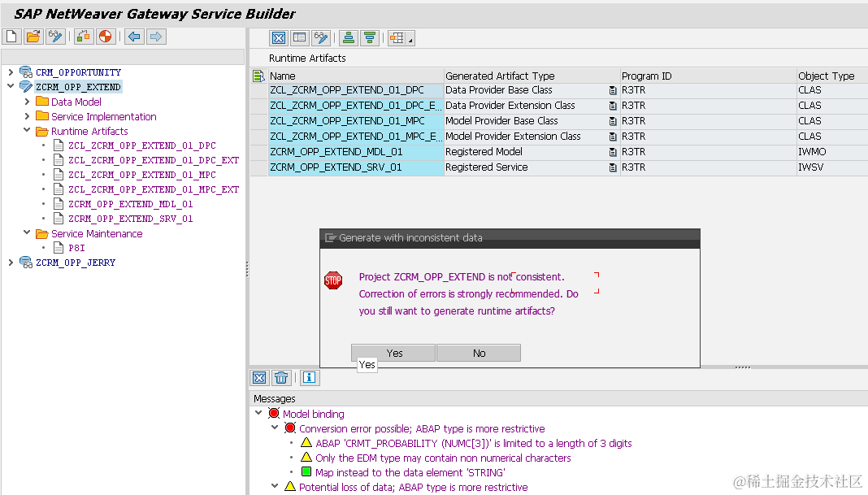
Task: Click the Close X icon above Runtime Artifacts
Action: coord(279,38)
